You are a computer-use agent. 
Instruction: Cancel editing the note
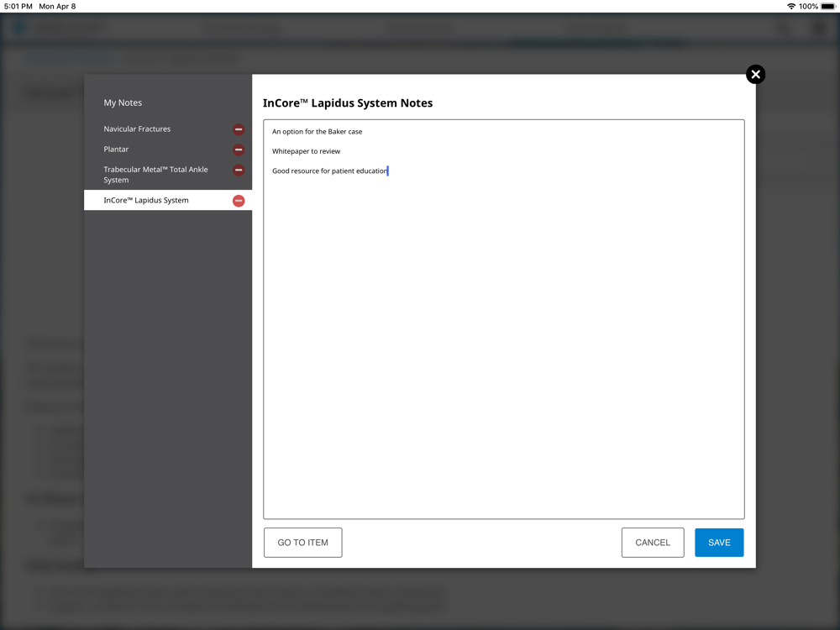(653, 543)
